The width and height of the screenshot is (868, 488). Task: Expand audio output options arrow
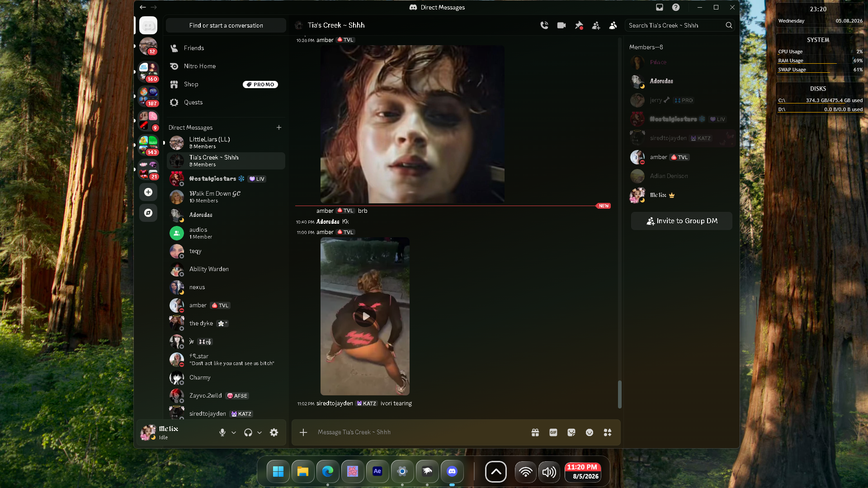[259, 432]
